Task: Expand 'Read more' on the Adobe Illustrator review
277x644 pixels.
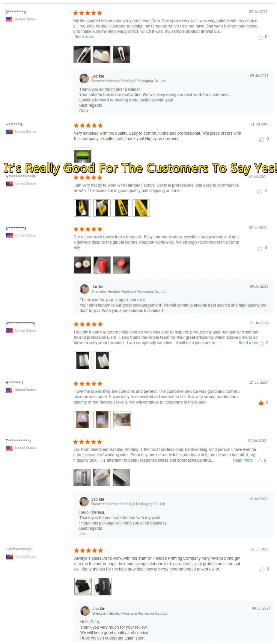Action: pyautogui.click(x=84, y=37)
